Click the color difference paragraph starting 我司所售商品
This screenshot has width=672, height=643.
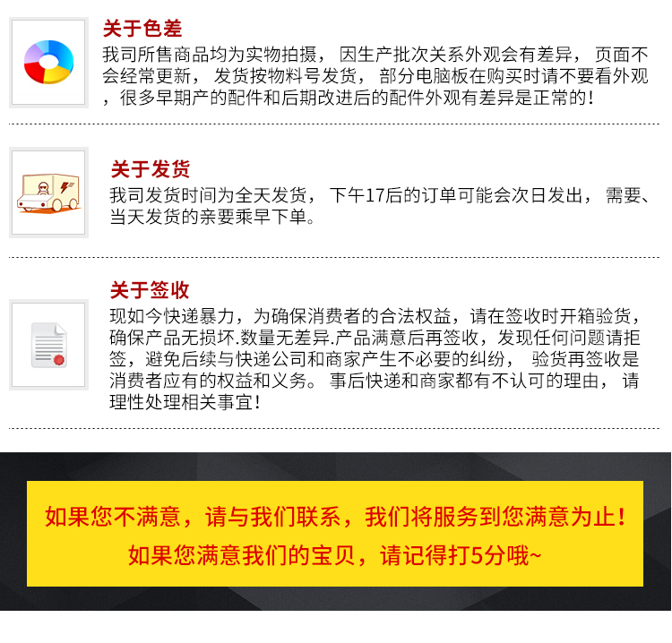[375, 76]
